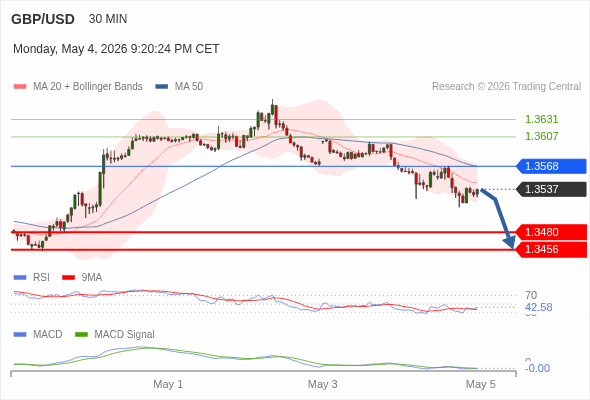This screenshot has height=400, width=590.
Task: Click the 1.3568 blue pivot price tag
Action: pos(551,166)
